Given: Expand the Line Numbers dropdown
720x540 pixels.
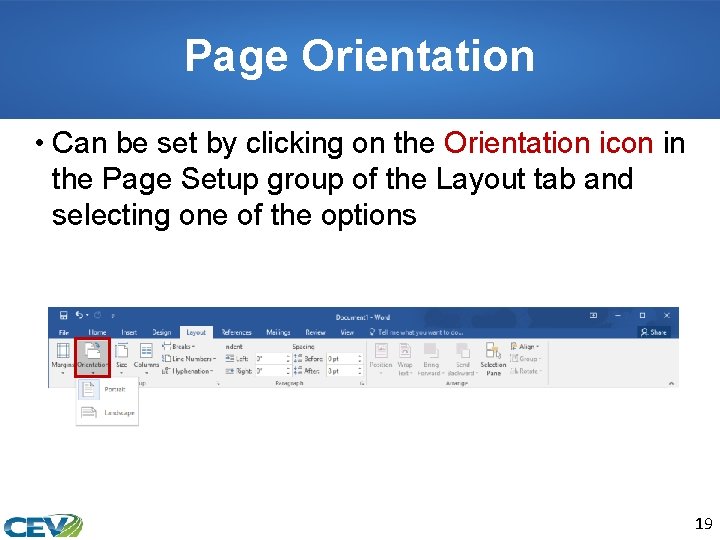Looking at the screenshot, I should point(189,359).
